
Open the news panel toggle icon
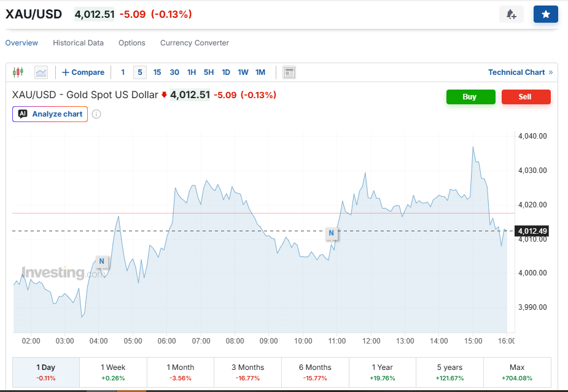(x=289, y=72)
